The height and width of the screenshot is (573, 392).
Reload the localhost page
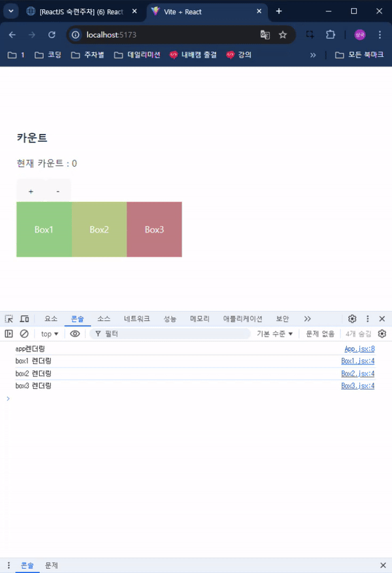pos(52,35)
